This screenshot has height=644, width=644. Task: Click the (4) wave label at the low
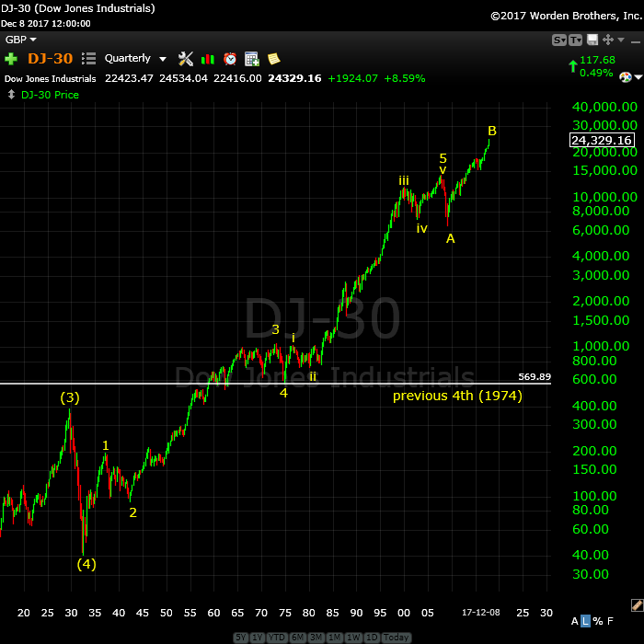tap(86, 564)
